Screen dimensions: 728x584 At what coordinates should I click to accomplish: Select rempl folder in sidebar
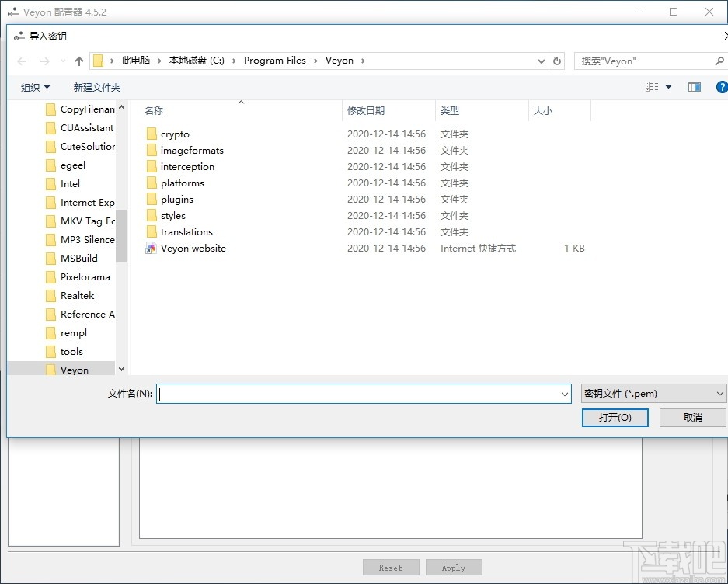tap(66, 333)
